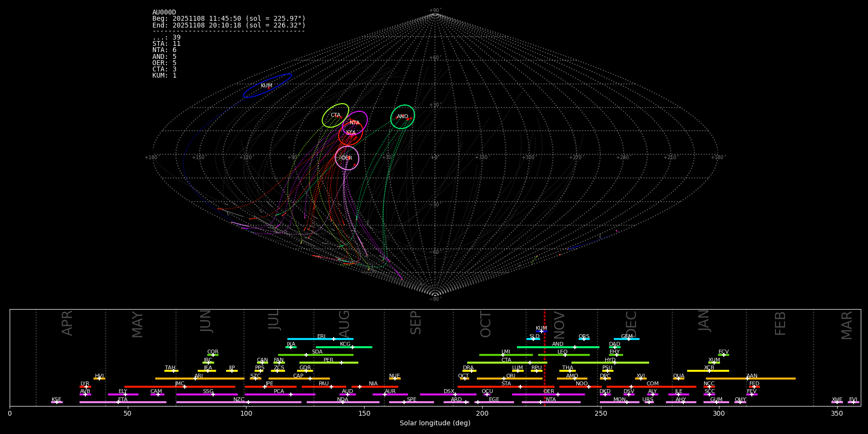Click the AUG month label
The height and width of the screenshot is (434, 868).
[x=344, y=323]
